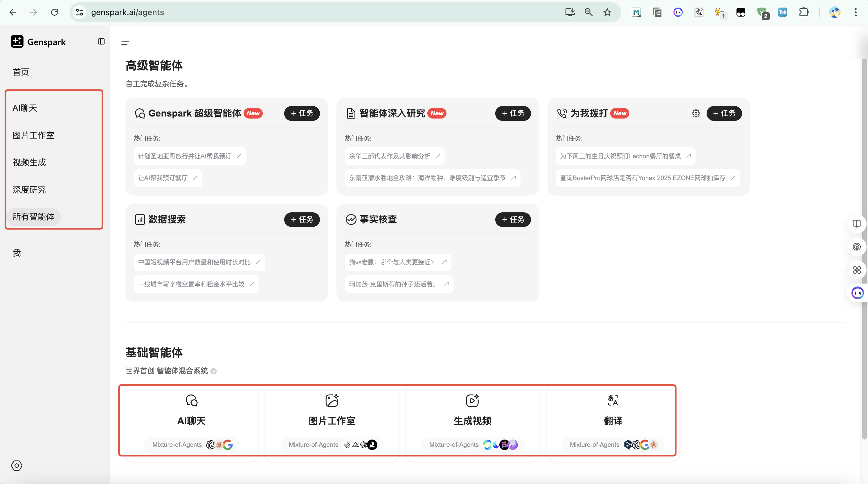The width and height of the screenshot is (868, 484).
Task: Go to 首页 in sidebar
Action: point(21,72)
